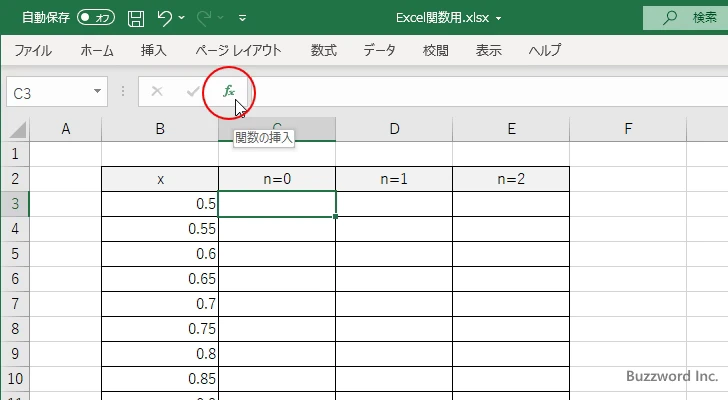Viewport: 728px width, 400px height.
Task: Click the formula bar resize dots handle
Action: coord(123,91)
